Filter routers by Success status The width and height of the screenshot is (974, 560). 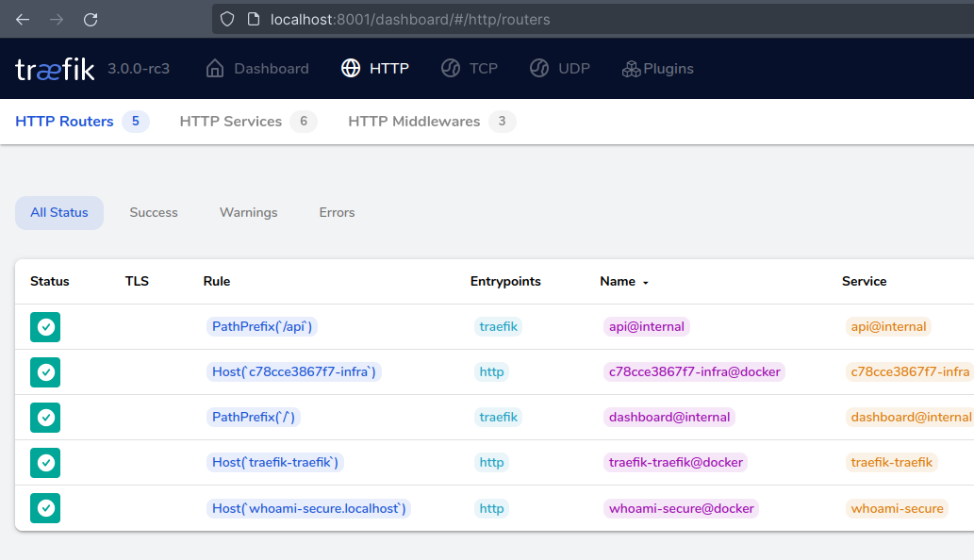(x=154, y=213)
